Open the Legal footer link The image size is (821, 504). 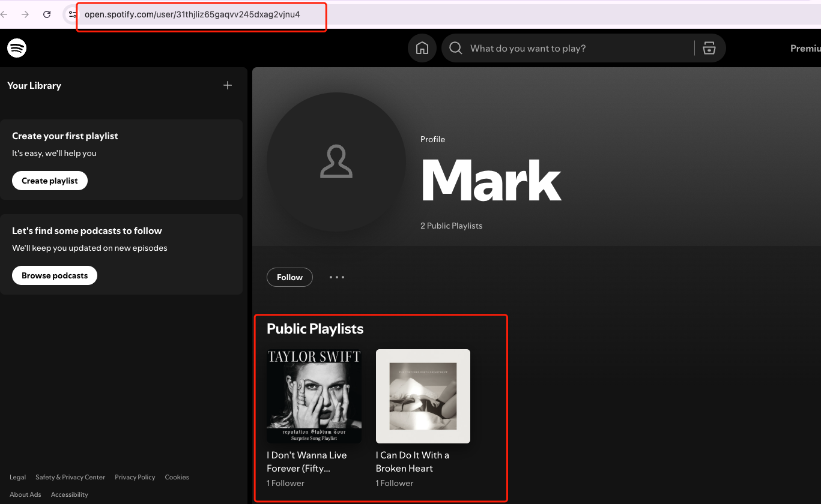(18, 477)
